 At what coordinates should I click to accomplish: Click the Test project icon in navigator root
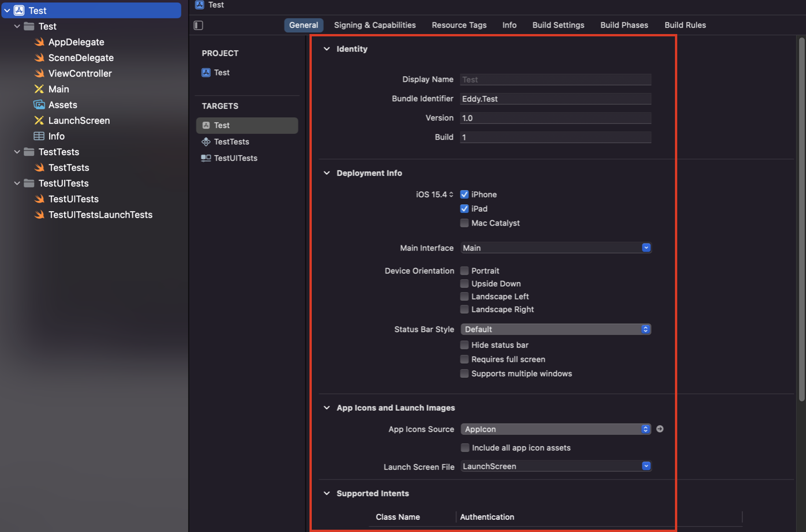19,10
